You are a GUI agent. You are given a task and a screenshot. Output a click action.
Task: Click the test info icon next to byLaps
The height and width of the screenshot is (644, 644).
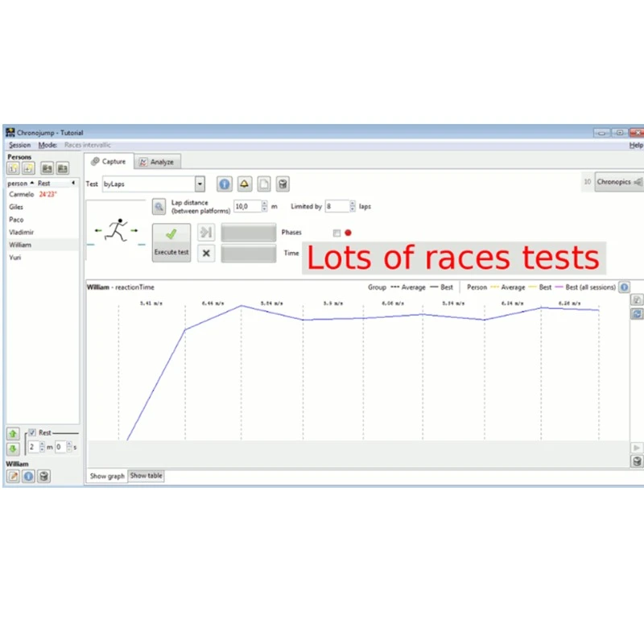point(225,184)
